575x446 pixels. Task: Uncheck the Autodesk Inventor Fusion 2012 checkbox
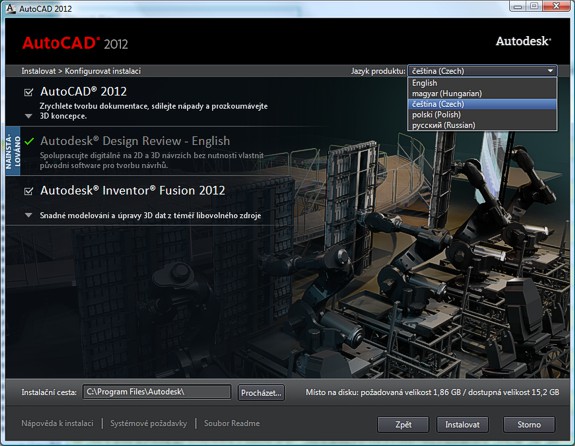tap(29, 191)
